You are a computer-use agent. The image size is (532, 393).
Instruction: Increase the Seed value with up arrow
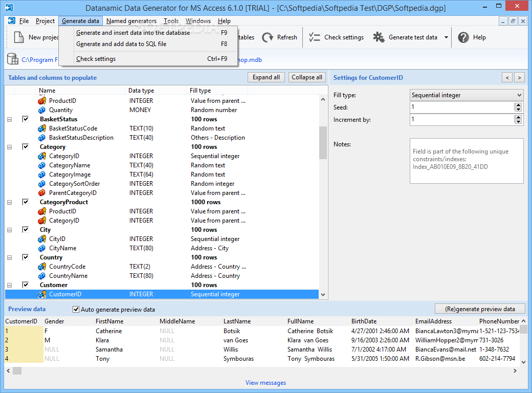coord(518,105)
